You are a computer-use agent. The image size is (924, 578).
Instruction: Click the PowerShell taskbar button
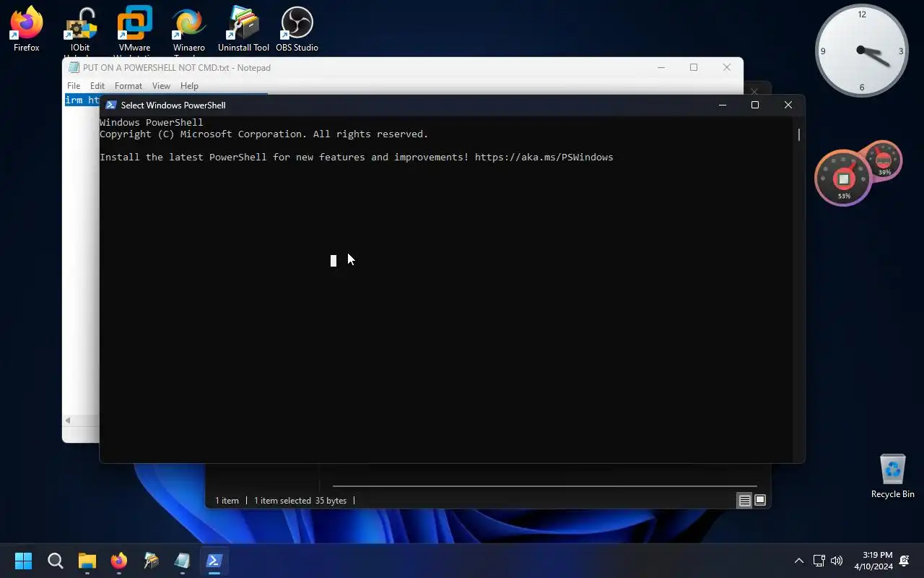click(214, 561)
